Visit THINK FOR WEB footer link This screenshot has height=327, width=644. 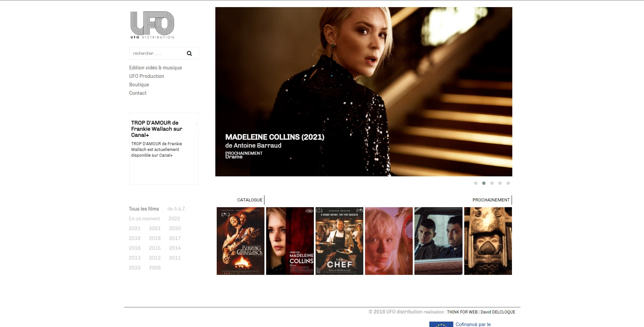[462, 312]
